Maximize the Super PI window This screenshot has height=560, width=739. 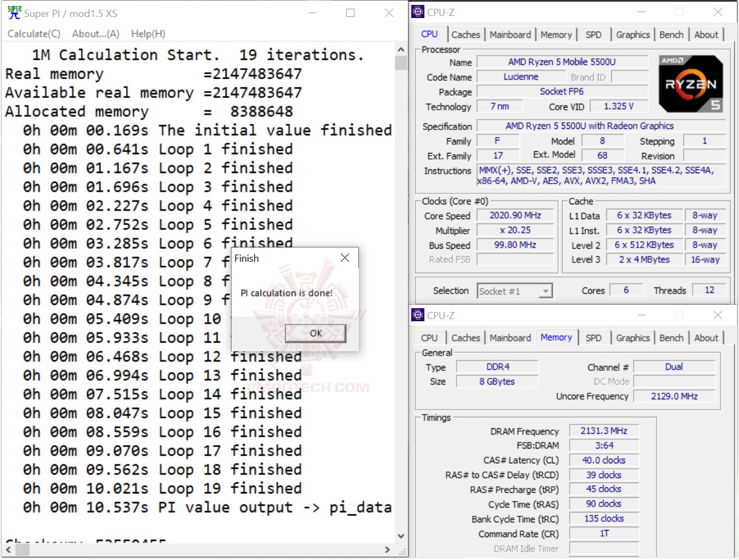click(x=351, y=13)
